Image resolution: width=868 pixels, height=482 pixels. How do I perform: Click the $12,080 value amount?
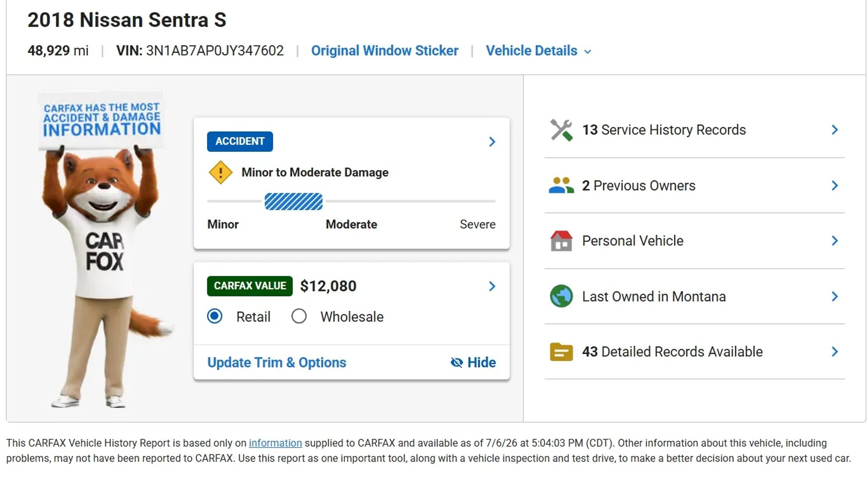pyautogui.click(x=328, y=286)
